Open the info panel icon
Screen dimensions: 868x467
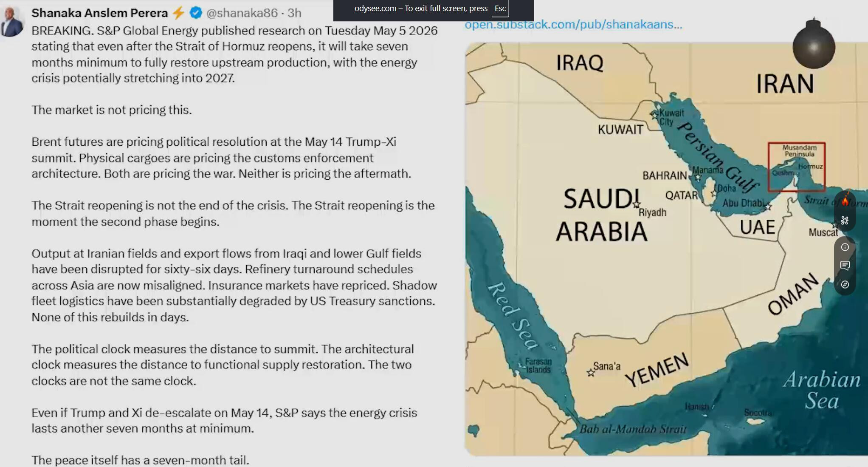pos(845,247)
